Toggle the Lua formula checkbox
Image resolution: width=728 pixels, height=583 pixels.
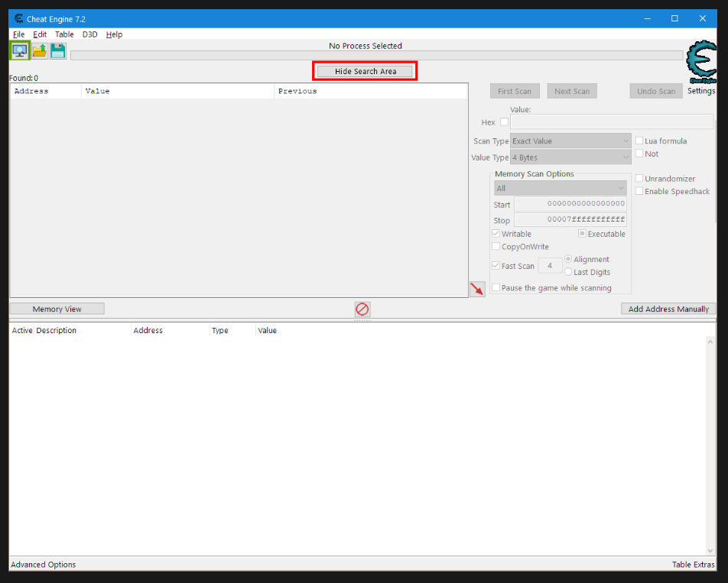[x=639, y=141]
